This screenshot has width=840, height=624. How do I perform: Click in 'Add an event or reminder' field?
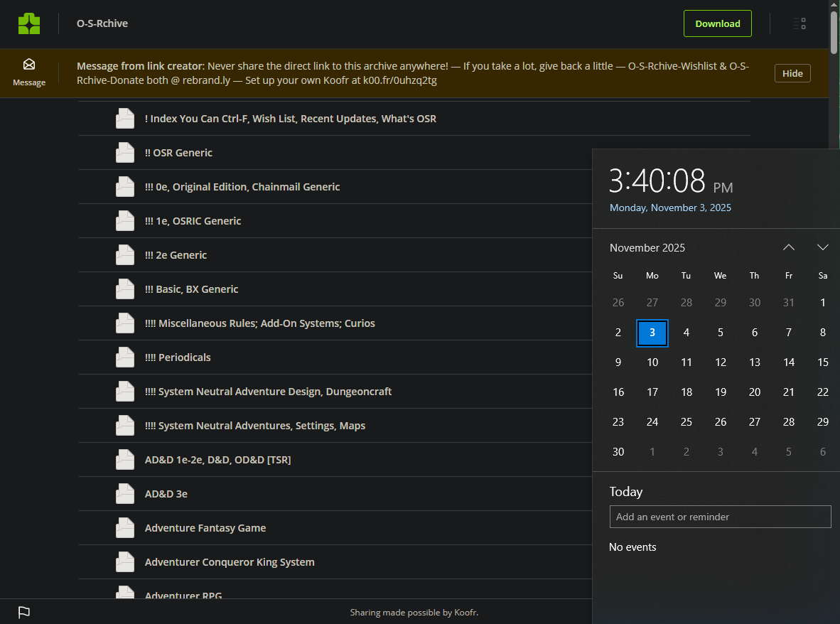[720, 517]
